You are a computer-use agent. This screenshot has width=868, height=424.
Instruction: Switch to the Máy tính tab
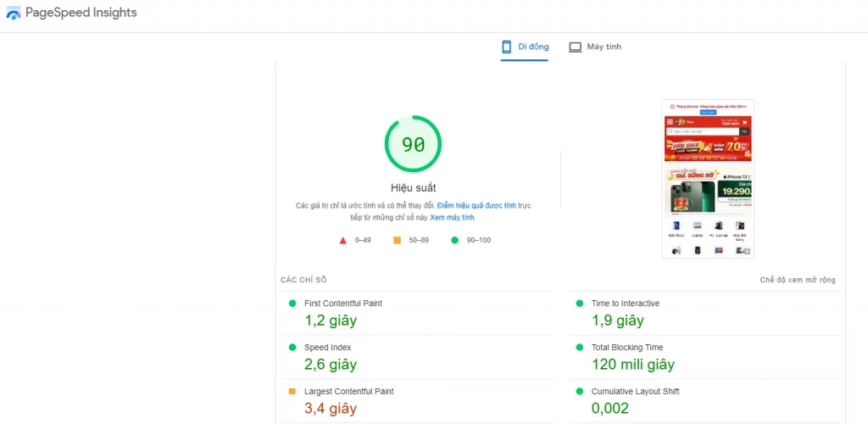coord(604,47)
